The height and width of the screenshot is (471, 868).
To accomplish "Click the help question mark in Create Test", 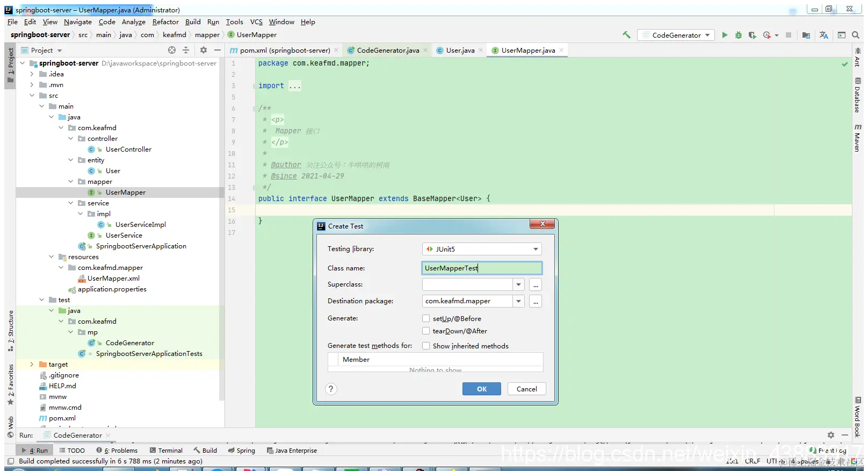I will (331, 389).
